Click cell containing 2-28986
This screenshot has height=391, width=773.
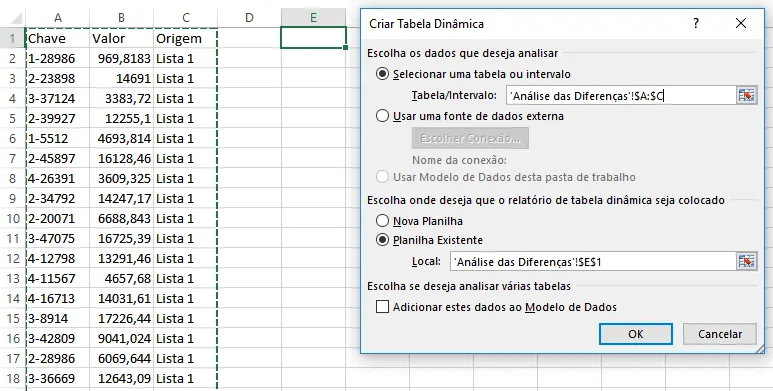[58, 358]
